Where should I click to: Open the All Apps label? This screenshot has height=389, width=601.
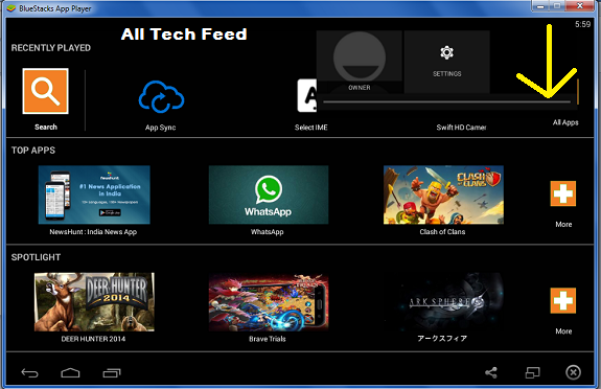pos(565,123)
